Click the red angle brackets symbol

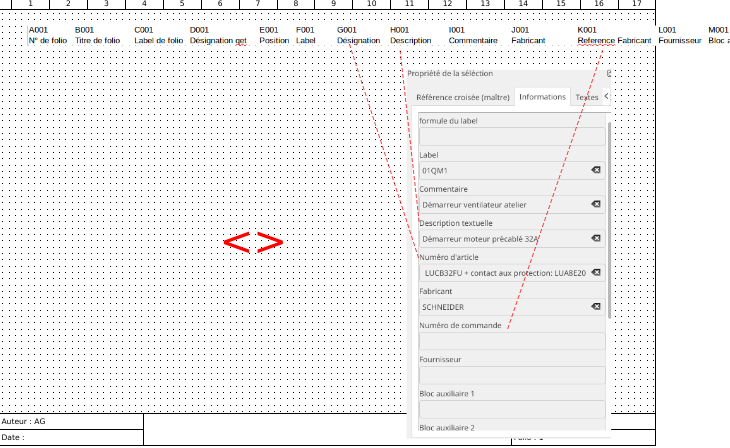[253, 242]
